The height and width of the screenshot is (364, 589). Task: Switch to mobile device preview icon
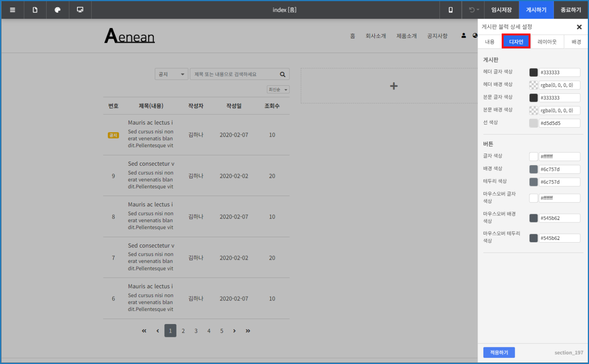451,10
